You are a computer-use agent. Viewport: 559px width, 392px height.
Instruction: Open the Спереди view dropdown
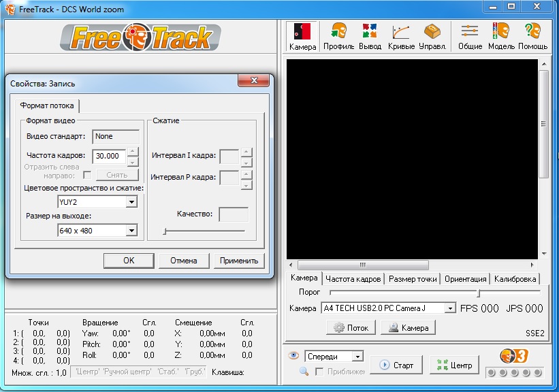point(357,357)
